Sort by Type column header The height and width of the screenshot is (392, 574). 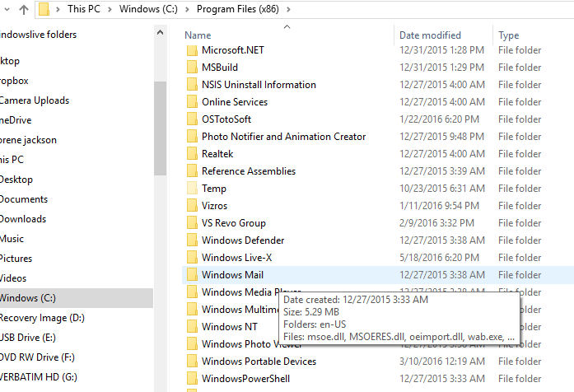508,35
